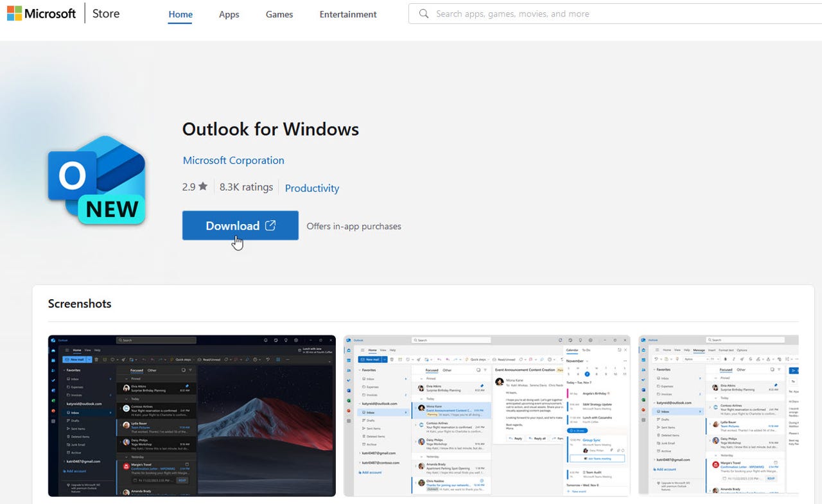The width and height of the screenshot is (822, 504).
Task: Open the Store home link
Action: tap(106, 13)
